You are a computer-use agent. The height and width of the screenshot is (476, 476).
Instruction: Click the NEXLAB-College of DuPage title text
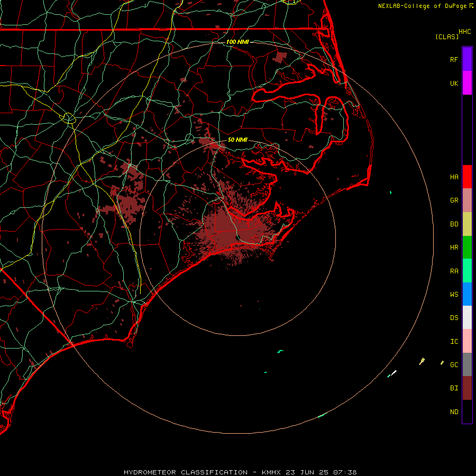[422, 6]
